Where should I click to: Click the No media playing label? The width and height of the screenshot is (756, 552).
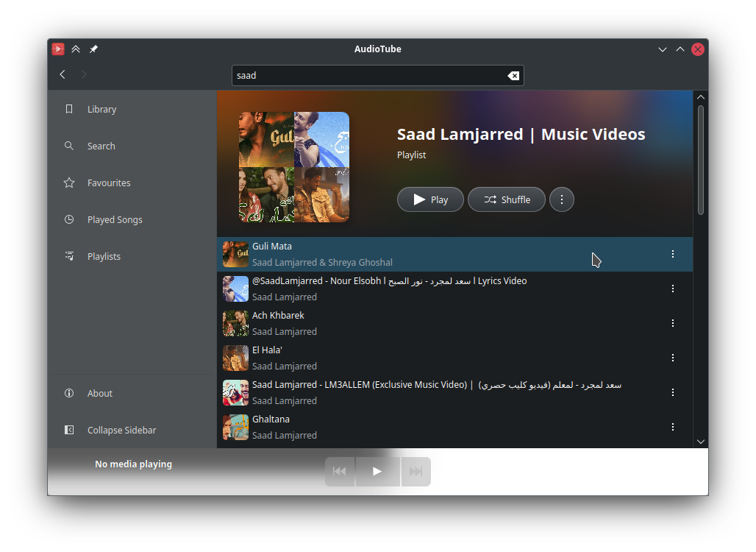click(x=134, y=464)
